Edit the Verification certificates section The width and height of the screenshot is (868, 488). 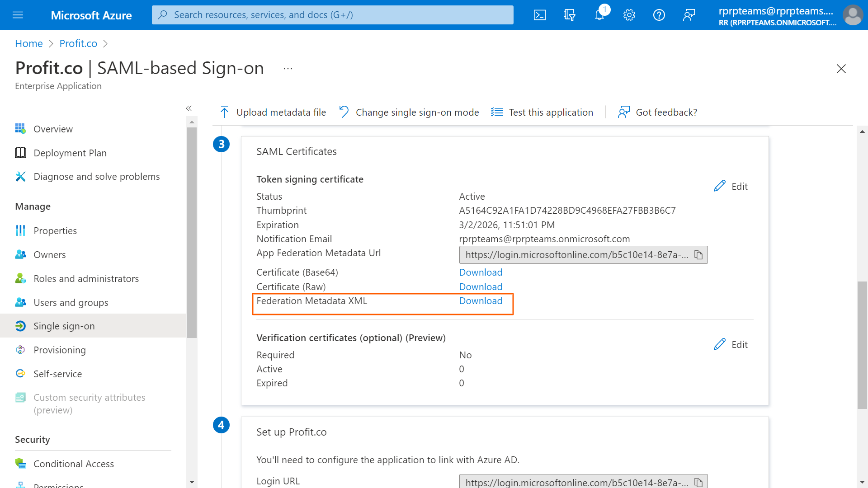[731, 344]
